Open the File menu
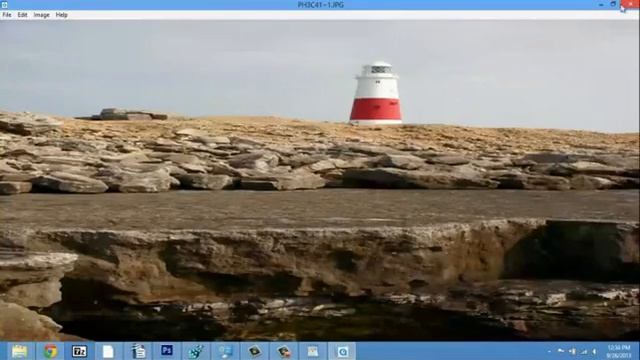 (x=7, y=15)
